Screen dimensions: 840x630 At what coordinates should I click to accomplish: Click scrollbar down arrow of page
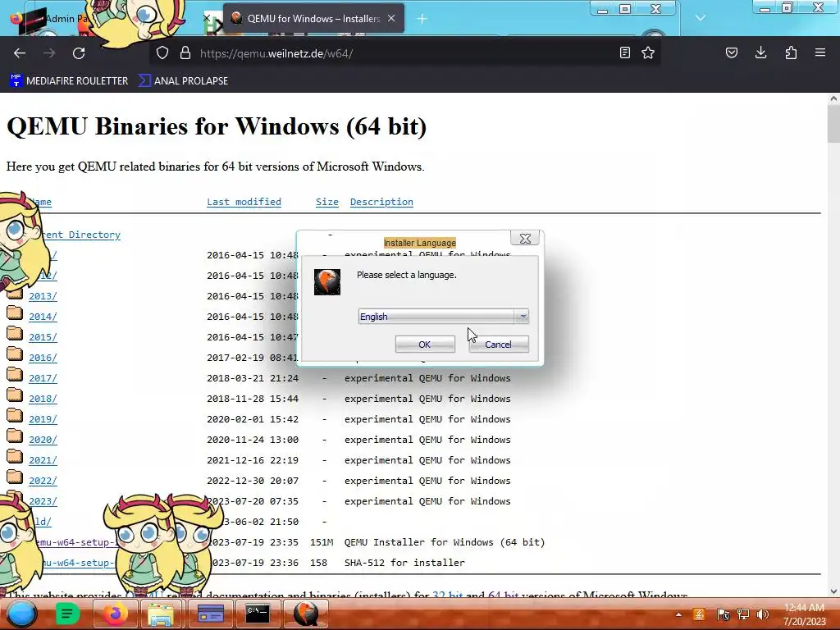point(833,591)
